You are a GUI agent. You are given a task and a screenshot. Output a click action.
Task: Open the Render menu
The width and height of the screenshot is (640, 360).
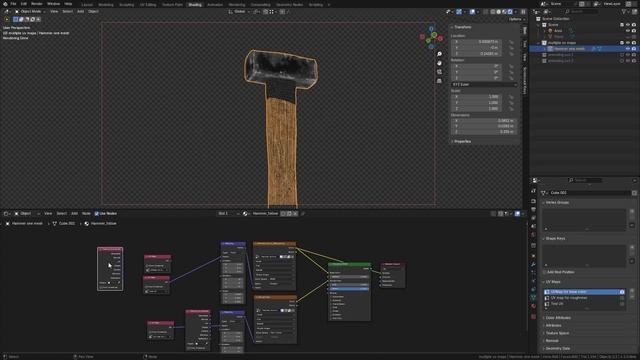[x=37, y=4]
